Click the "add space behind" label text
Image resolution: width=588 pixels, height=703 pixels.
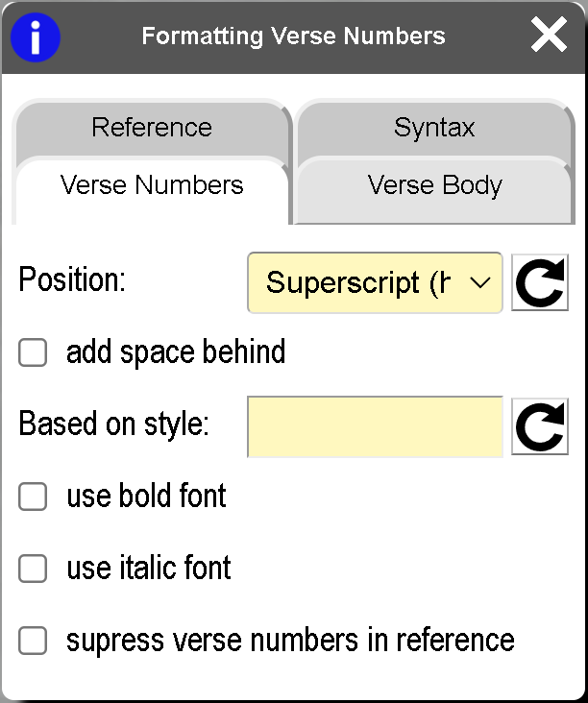click(x=176, y=352)
